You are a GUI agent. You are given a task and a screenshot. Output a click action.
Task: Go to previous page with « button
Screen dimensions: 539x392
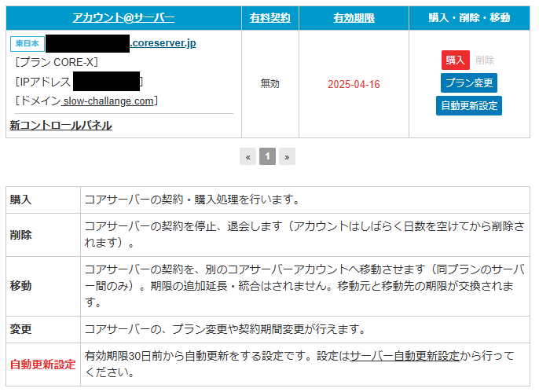[x=248, y=156]
